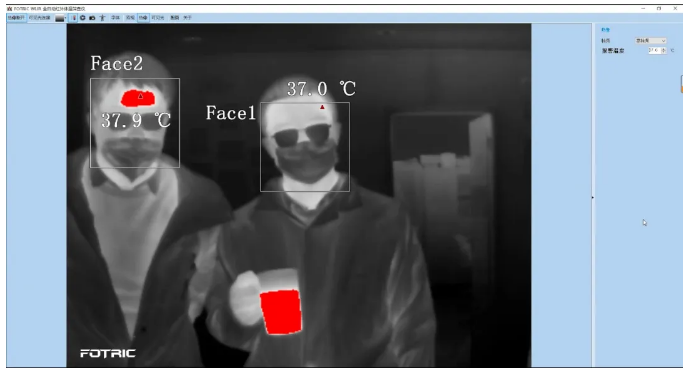This screenshot has height=376, width=687.
Task: Click the 可见光 visible-light toolbar item
Action: point(157,18)
